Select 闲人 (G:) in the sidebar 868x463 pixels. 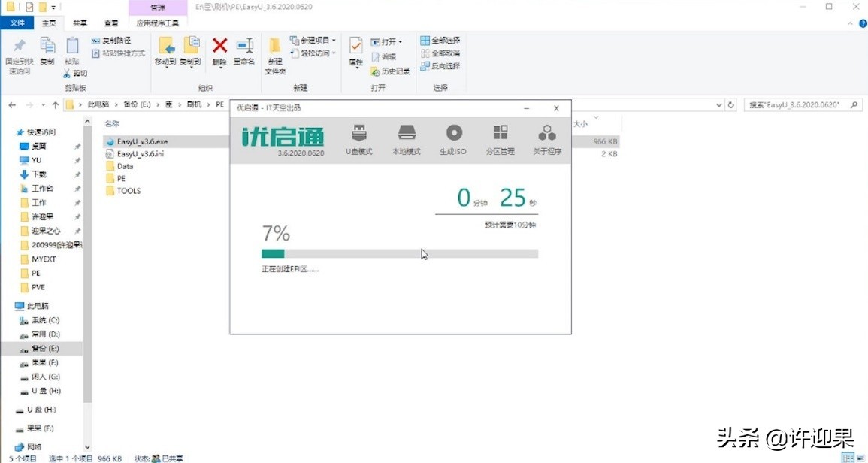[x=40, y=377]
